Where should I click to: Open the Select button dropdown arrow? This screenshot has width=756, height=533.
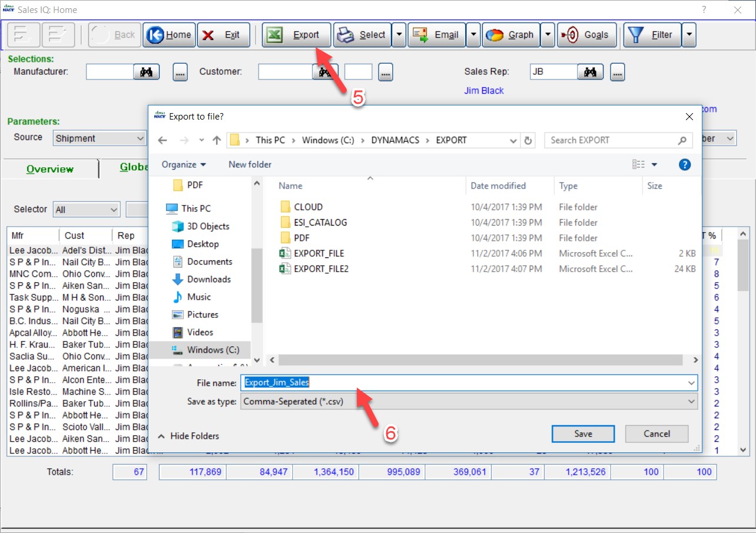(399, 35)
